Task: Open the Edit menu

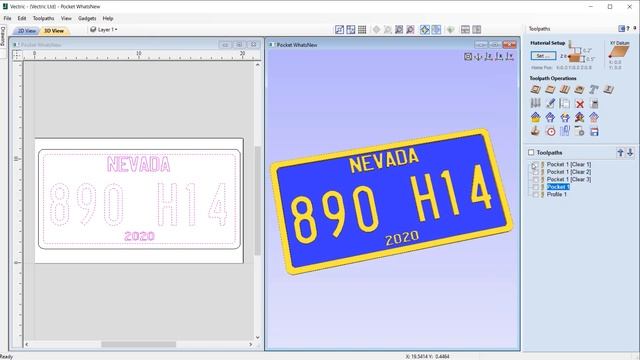Action: point(22,18)
